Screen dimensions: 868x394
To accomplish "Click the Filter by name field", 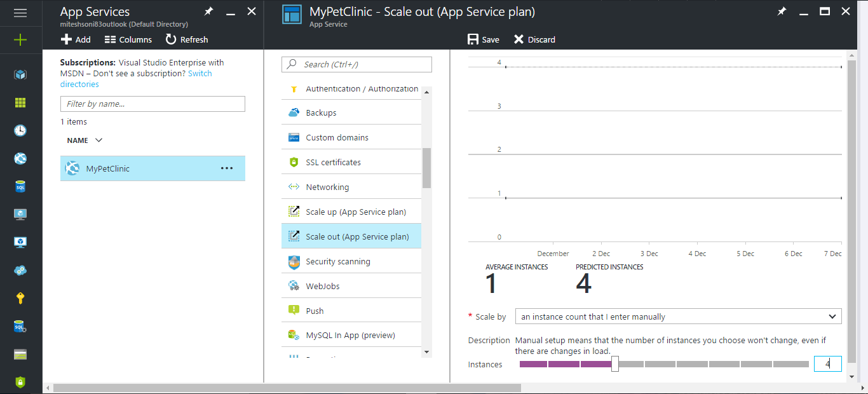I will click(x=153, y=104).
